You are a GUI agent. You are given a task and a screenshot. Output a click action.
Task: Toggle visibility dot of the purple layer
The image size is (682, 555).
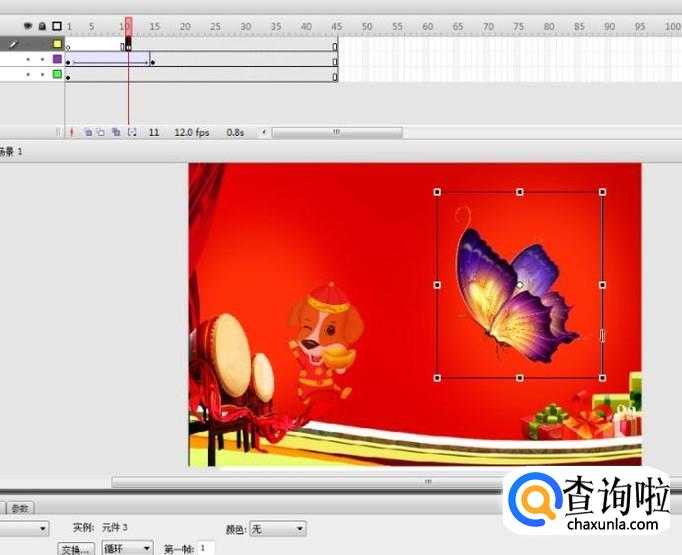28,59
